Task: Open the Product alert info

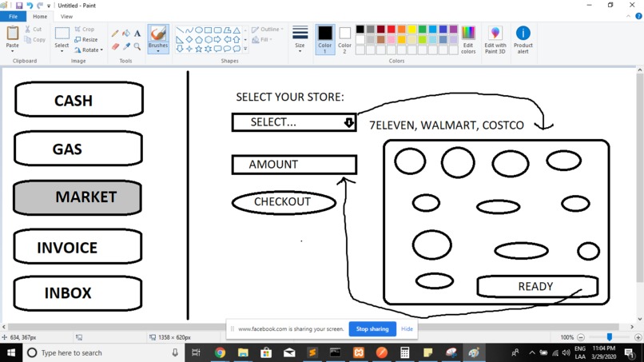Action: point(523,40)
